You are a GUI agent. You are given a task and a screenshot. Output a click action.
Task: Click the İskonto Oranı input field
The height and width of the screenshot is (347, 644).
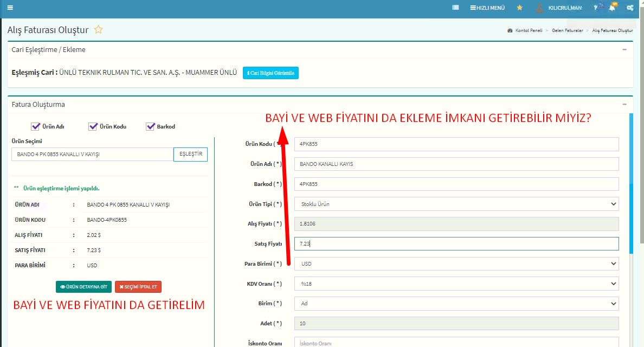pyautogui.click(x=456, y=343)
